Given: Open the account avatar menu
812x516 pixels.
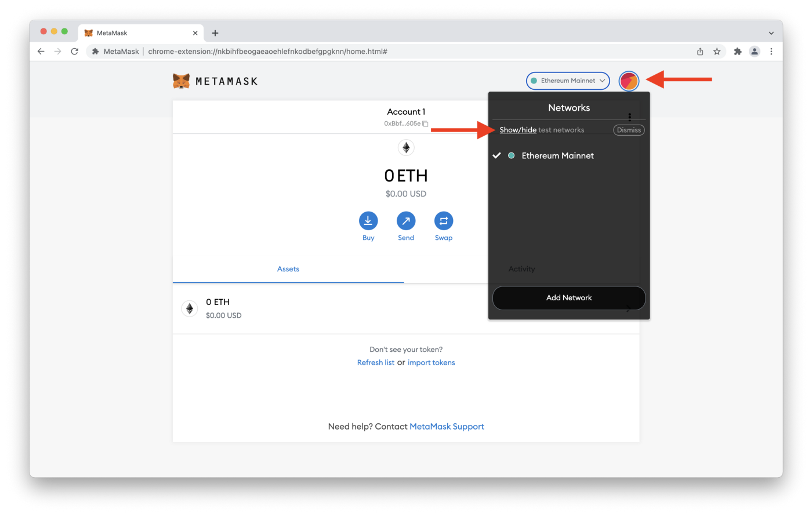Looking at the screenshot, I should click(629, 81).
